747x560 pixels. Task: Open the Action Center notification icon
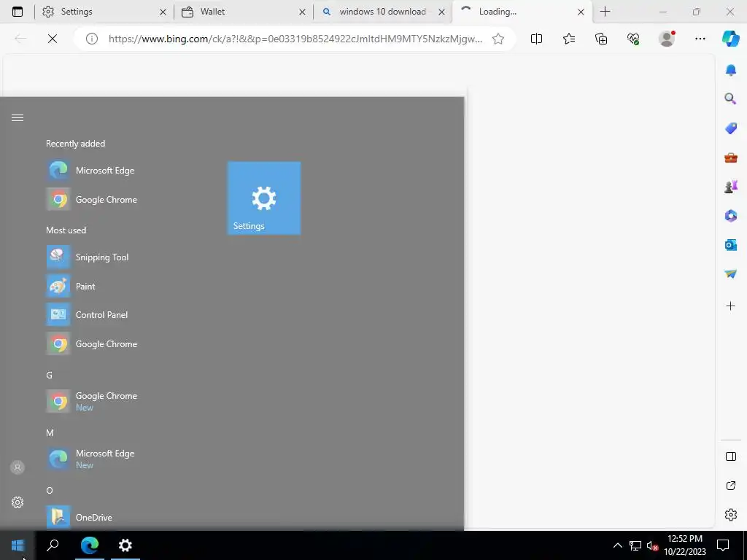pyautogui.click(x=723, y=545)
